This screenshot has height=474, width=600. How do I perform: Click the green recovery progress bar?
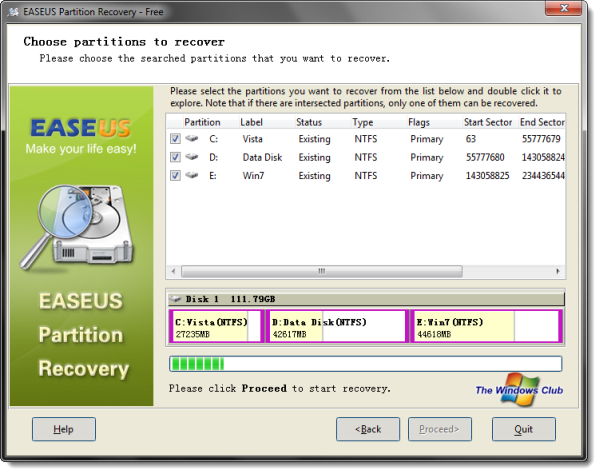coord(365,364)
